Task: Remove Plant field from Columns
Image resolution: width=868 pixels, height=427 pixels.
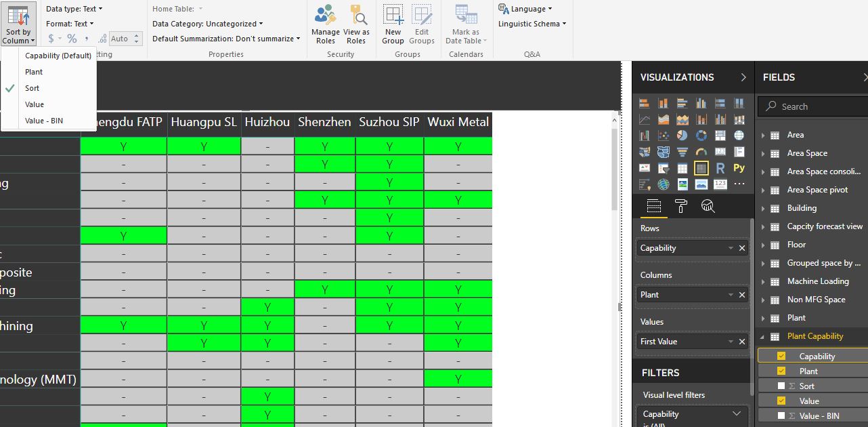Action: [x=742, y=295]
